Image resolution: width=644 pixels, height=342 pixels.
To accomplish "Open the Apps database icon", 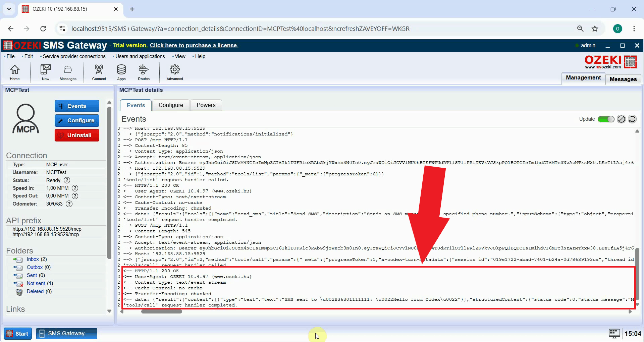I will [121, 72].
